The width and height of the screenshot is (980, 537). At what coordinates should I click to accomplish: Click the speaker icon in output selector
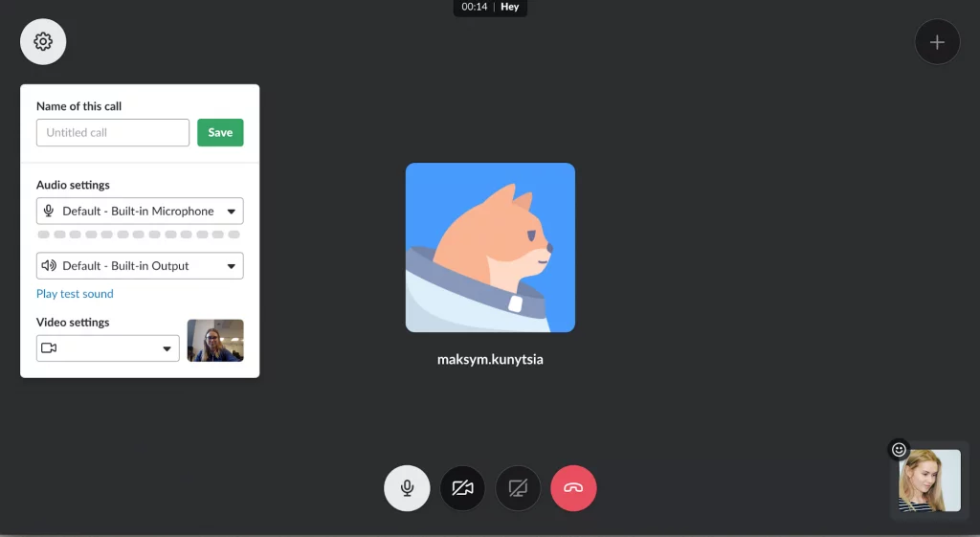click(49, 266)
